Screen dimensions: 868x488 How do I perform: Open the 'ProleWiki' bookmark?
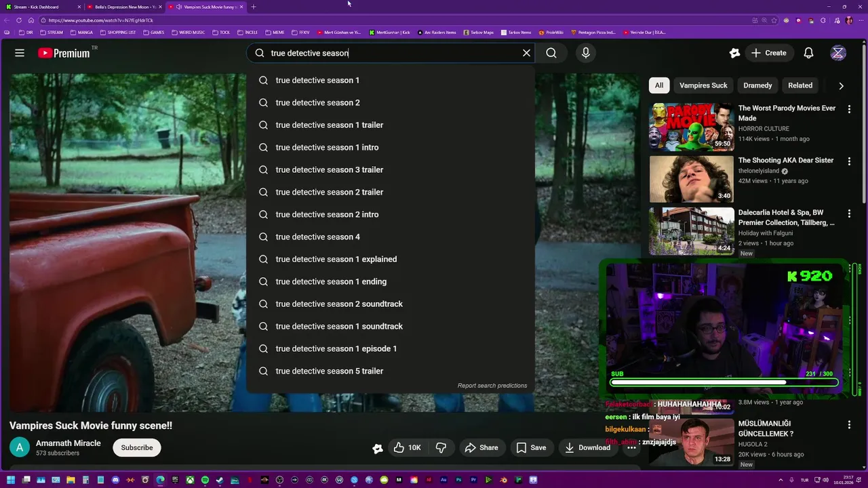pyautogui.click(x=551, y=33)
